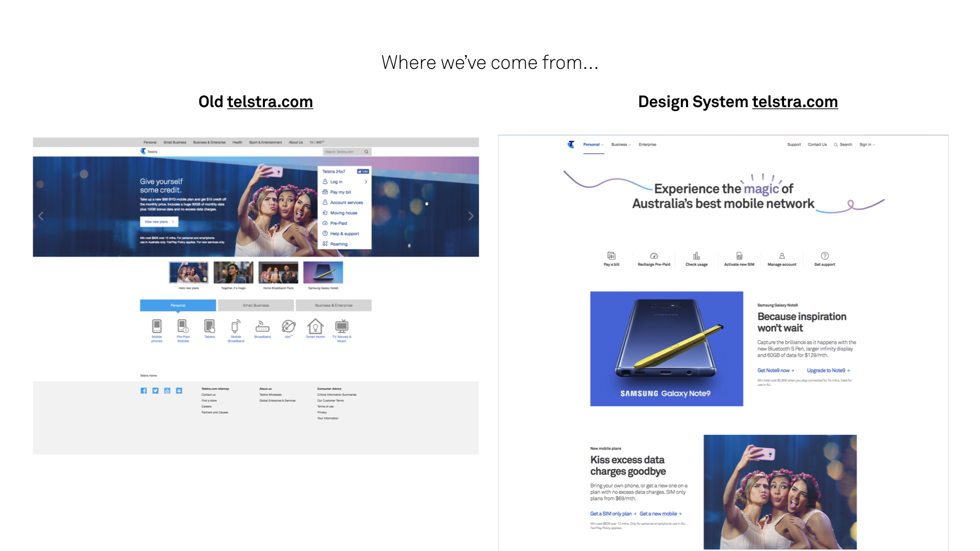Click the Get Note9 now link

[776, 370]
